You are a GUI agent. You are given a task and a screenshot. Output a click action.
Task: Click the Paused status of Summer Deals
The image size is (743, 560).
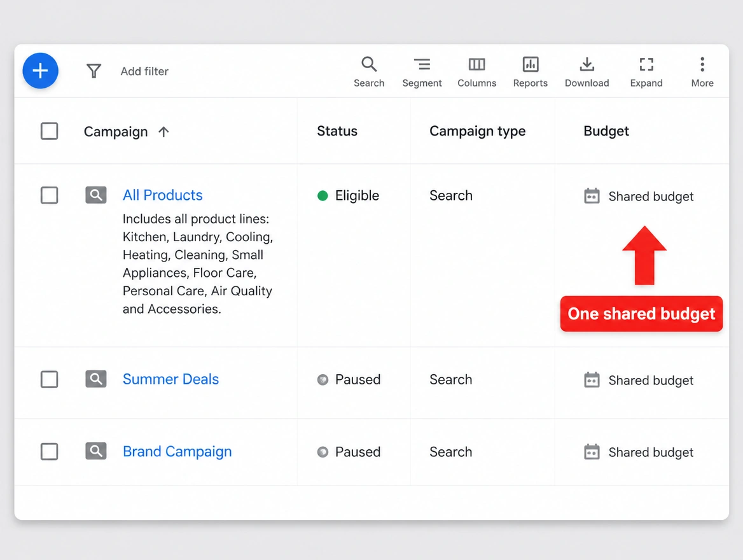(x=358, y=379)
